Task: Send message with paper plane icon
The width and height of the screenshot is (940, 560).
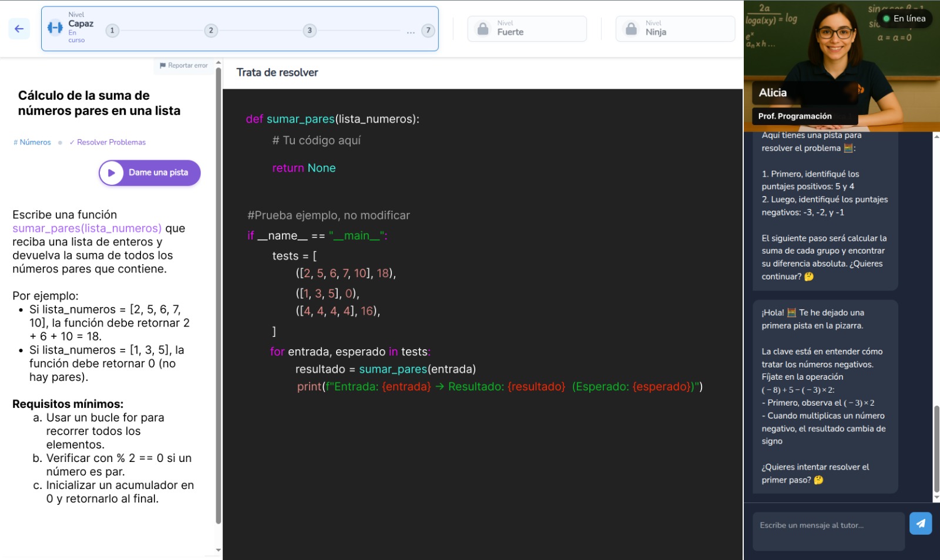Action: click(920, 523)
